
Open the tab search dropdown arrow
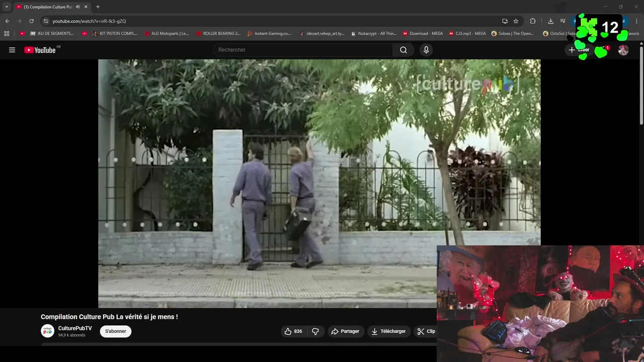pos(7,7)
